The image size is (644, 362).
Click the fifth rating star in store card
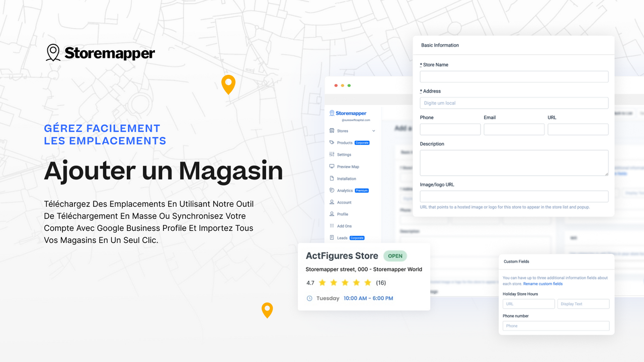368,283
